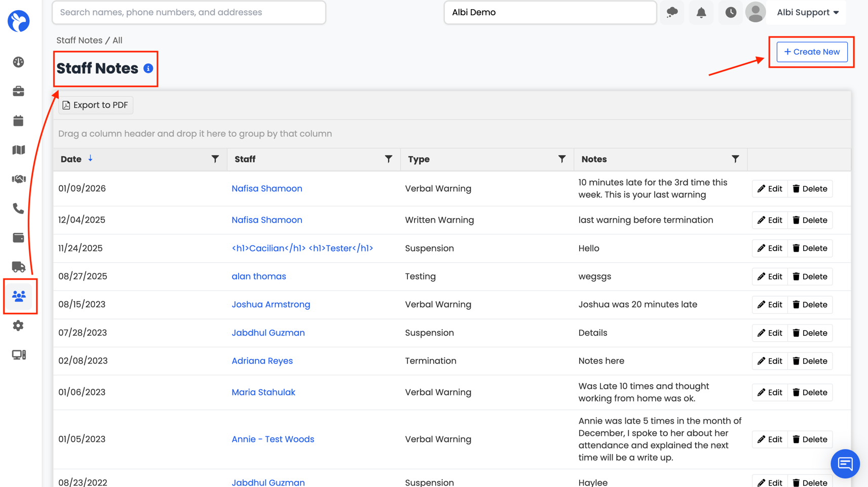868x487 pixels.
Task: Open the map icon in sidebar
Action: [18, 150]
